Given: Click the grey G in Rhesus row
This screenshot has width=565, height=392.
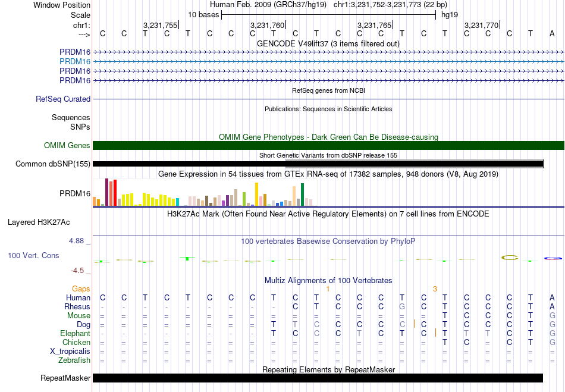Looking at the screenshot, I should tap(402, 306).
